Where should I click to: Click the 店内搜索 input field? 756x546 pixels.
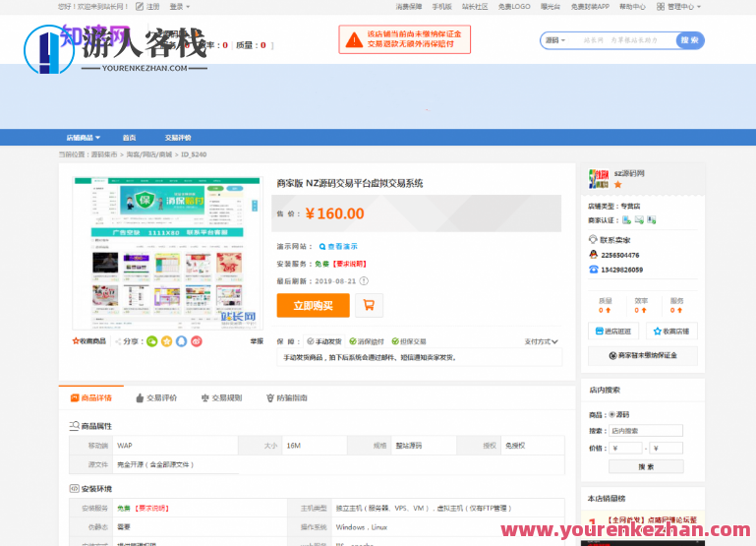click(x=646, y=430)
